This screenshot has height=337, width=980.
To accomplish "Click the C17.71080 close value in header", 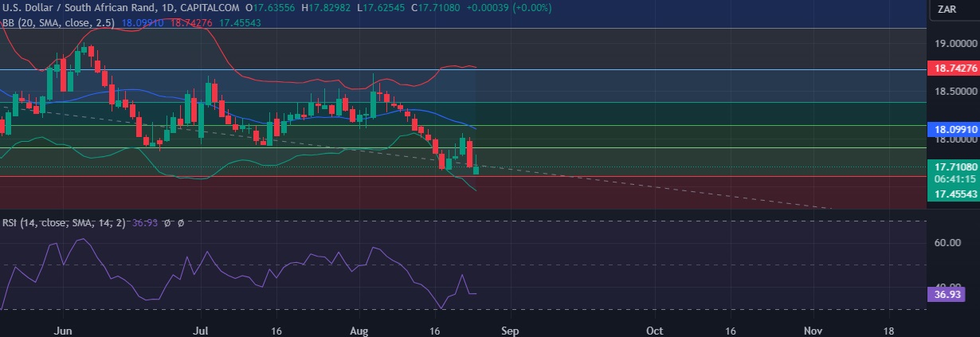I will pyautogui.click(x=434, y=7).
